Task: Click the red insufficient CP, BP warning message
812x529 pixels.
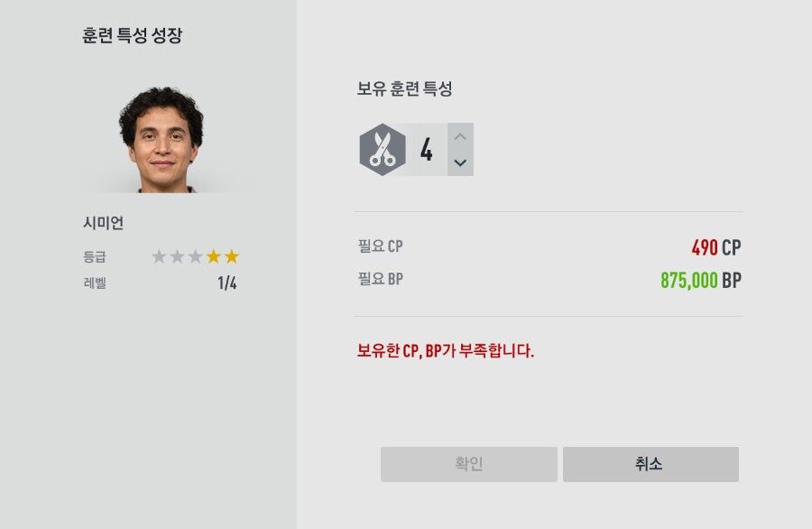Action: 446,350
